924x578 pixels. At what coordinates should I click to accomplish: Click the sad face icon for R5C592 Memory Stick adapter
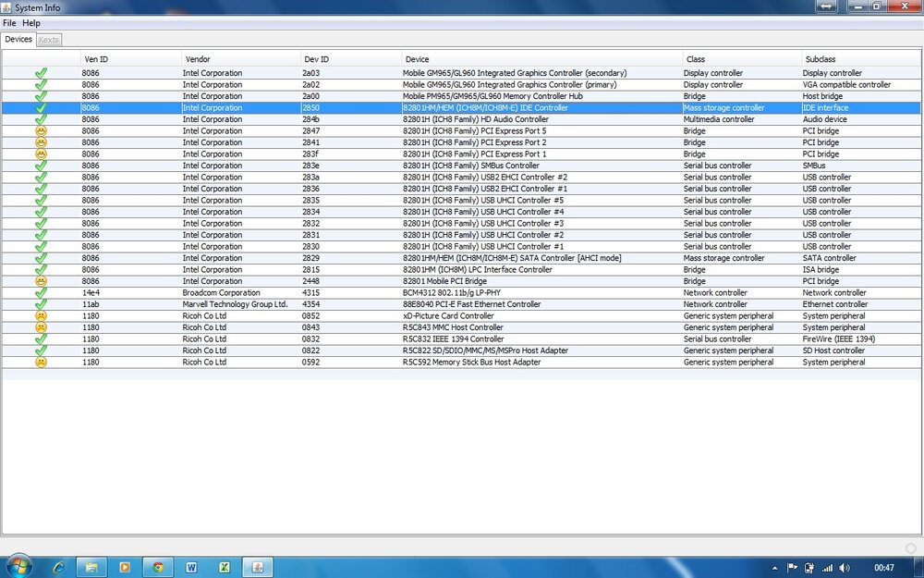[41, 363]
